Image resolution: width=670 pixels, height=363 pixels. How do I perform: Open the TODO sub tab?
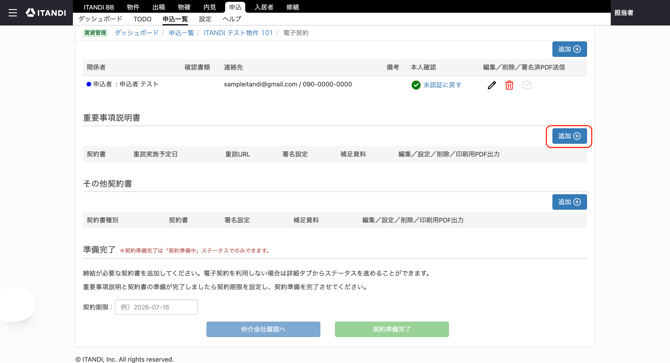tap(142, 19)
